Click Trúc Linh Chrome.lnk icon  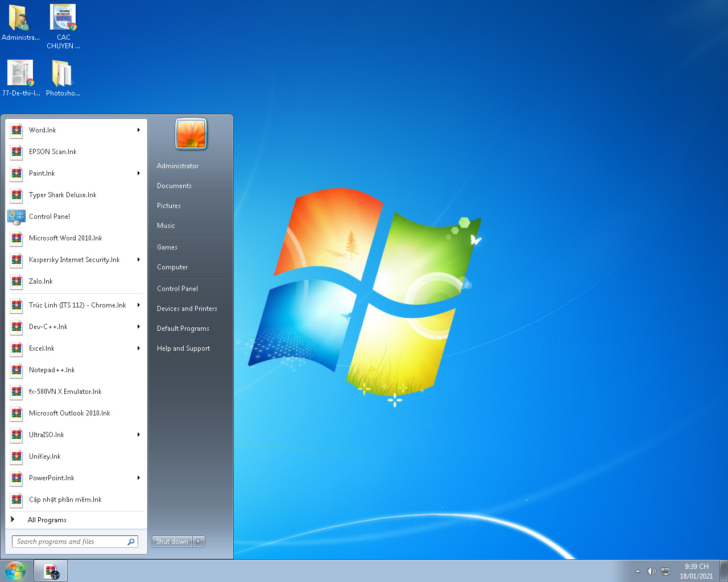pos(16,305)
